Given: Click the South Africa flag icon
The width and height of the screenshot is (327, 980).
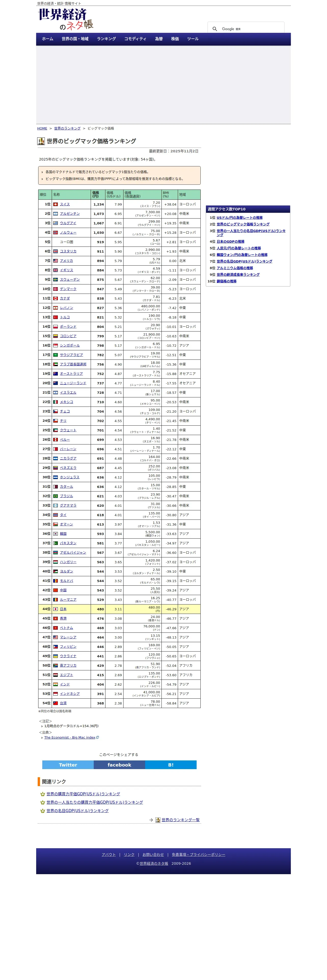Looking at the screenshot, I should coord(56,665).
